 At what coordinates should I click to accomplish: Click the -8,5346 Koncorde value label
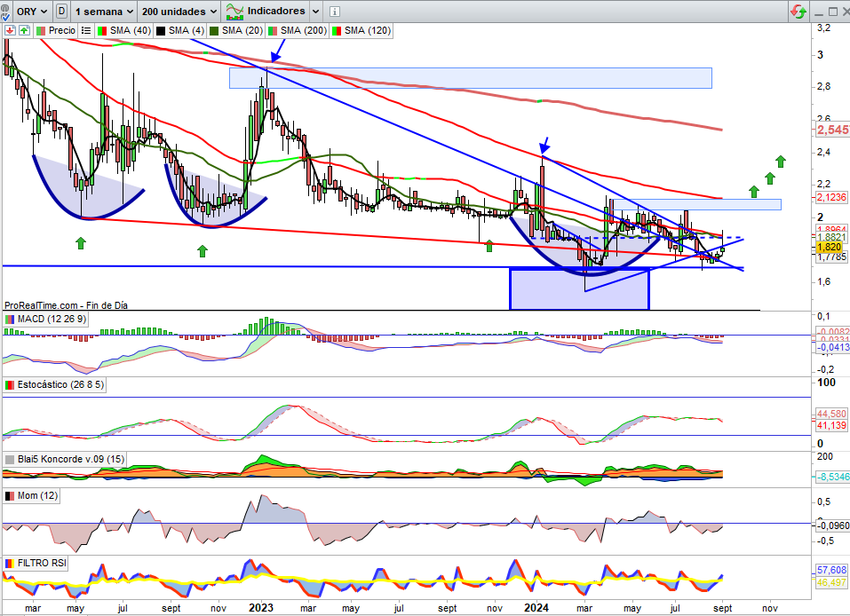pos(832,477)
